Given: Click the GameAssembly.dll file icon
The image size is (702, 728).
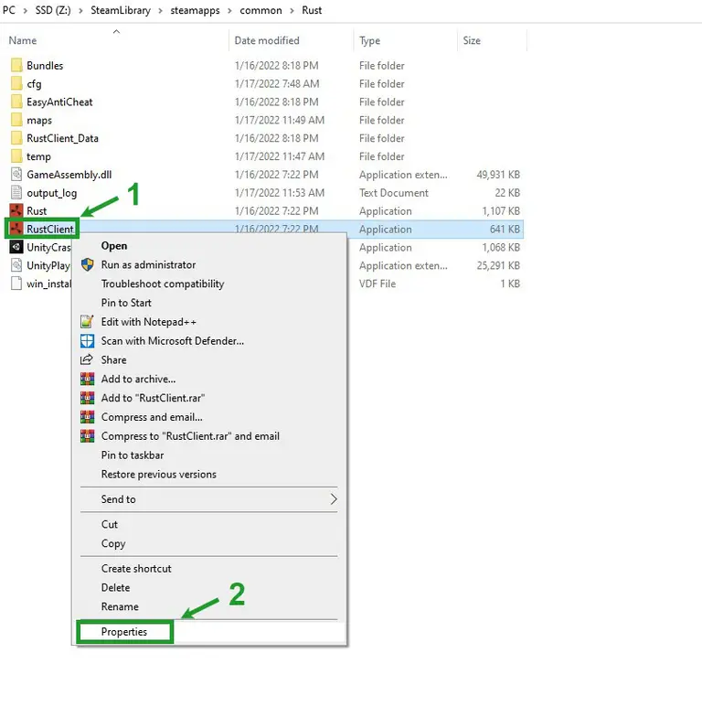Looking at the screenshot, I should [16, 174].
